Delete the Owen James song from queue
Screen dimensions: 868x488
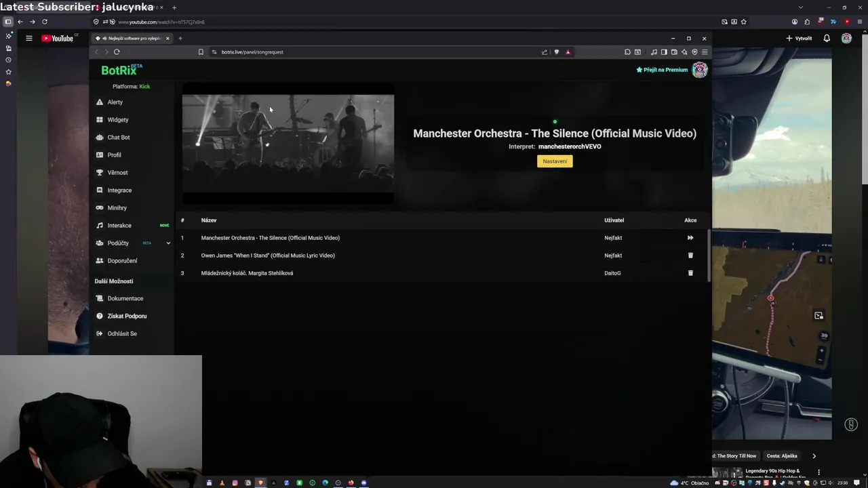click(690, 256)
